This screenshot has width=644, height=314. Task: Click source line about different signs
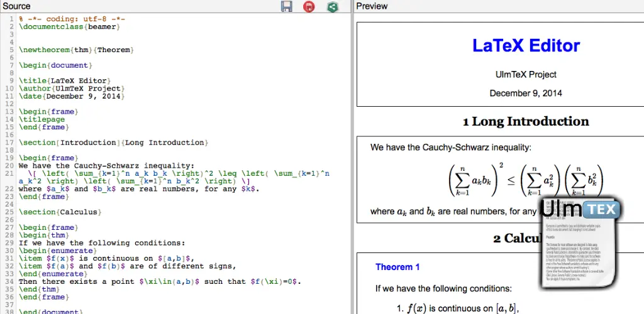pos(127,266)
